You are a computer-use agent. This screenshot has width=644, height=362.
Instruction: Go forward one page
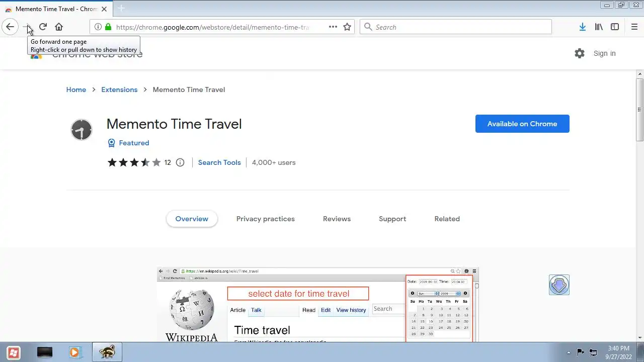coord(26,27)
